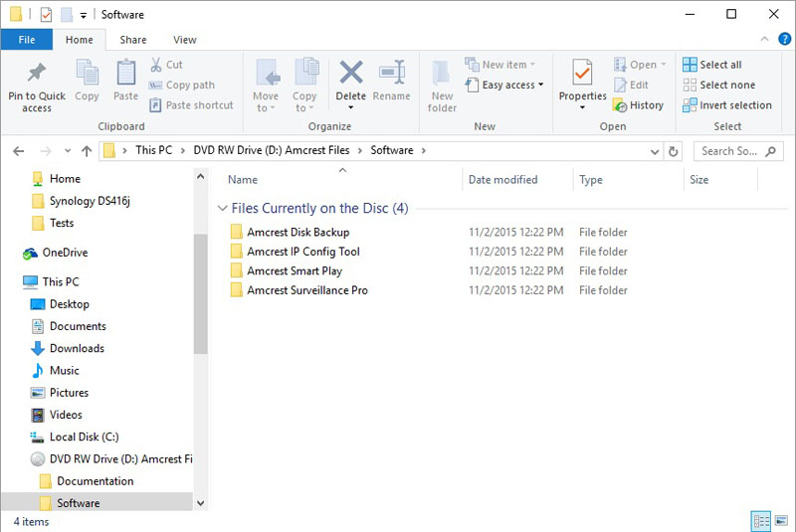Expand the Properties dropdown arrow
The image size is (796, 532).
pyautogui.click(x=582, y=107)
